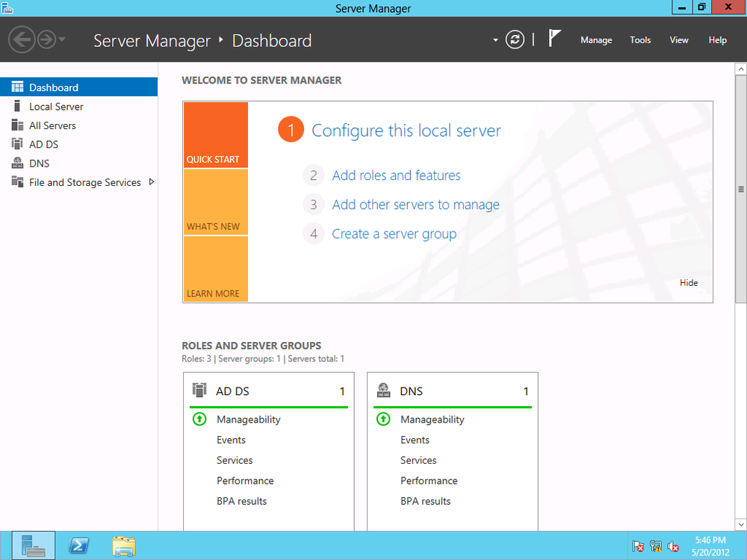Click Add other servers to manage link
The width and height of the screenshot is (747, 560).
[415, 205]
